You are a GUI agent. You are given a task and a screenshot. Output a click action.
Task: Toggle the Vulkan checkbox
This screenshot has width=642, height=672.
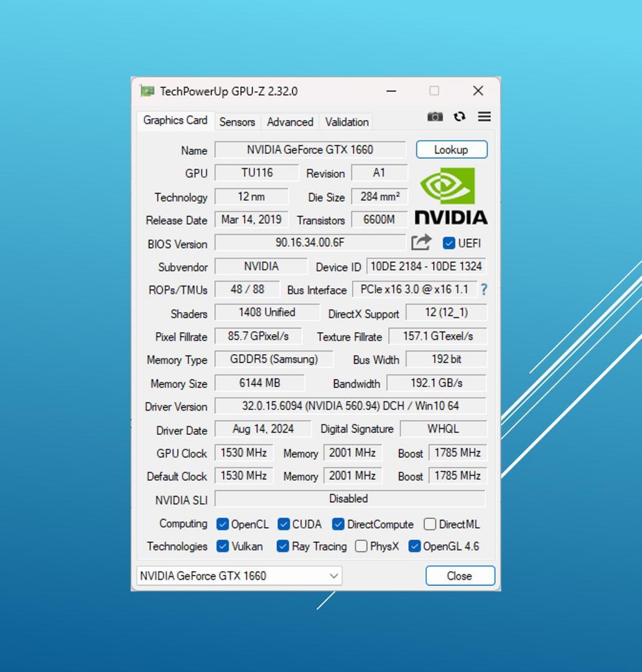(222, 546)
